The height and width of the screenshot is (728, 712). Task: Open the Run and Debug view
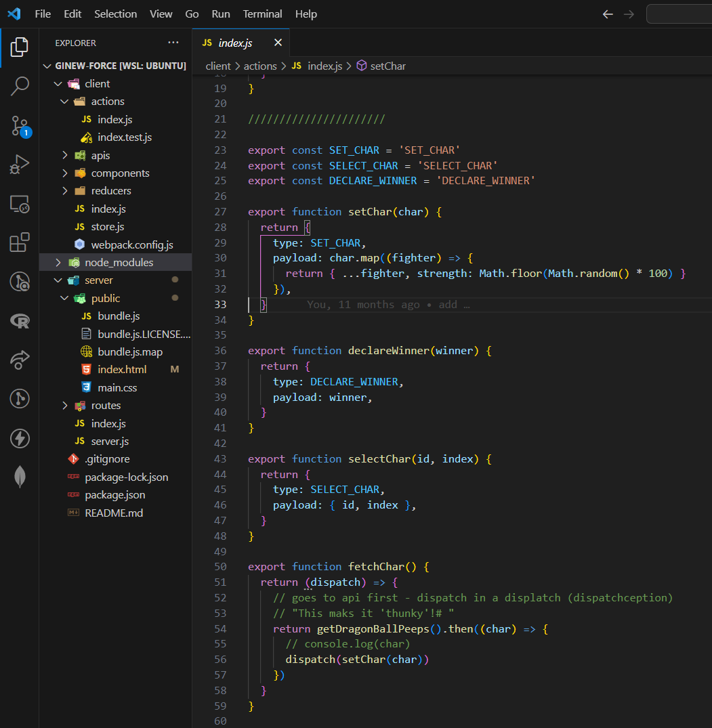pos(20,165)
